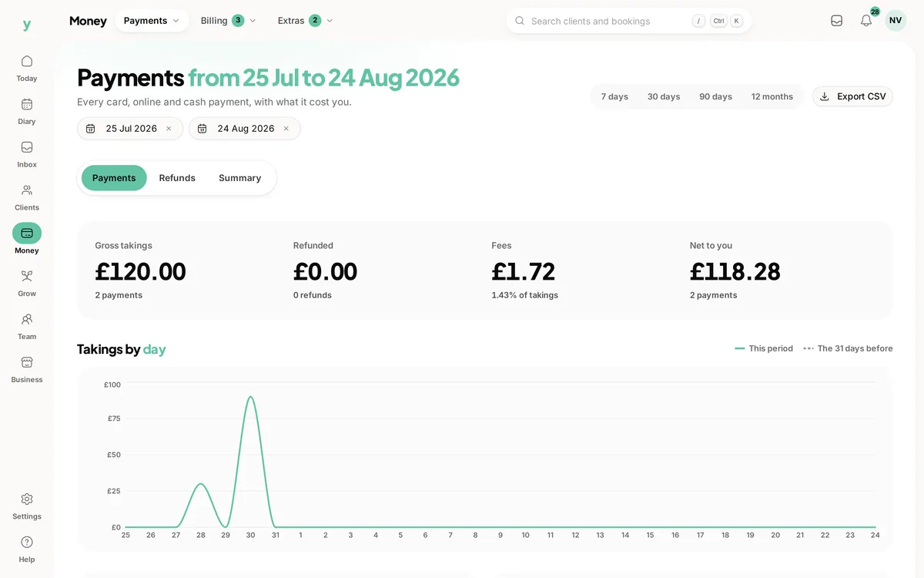
Task: Select the 7 days range
Action: (x=614, y=96)
